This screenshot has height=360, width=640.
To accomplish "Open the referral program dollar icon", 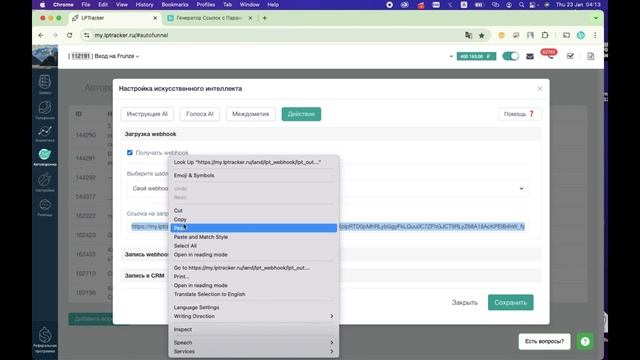I will tap(45, 340).
